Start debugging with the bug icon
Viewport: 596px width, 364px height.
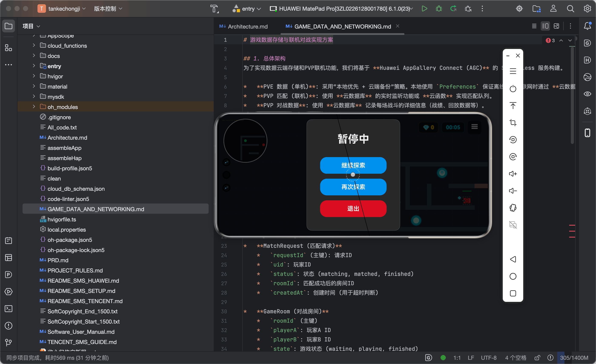click(439, 9)
